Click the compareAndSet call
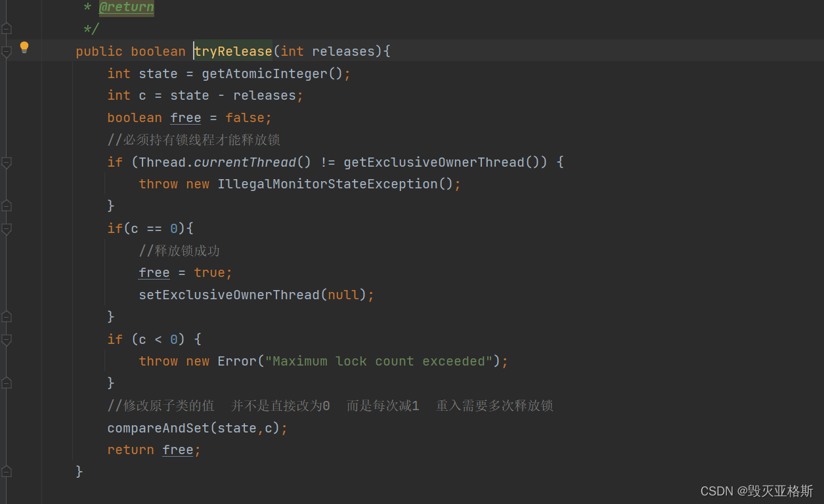Screen dimensions: 824x504 [x=158, y=428]
